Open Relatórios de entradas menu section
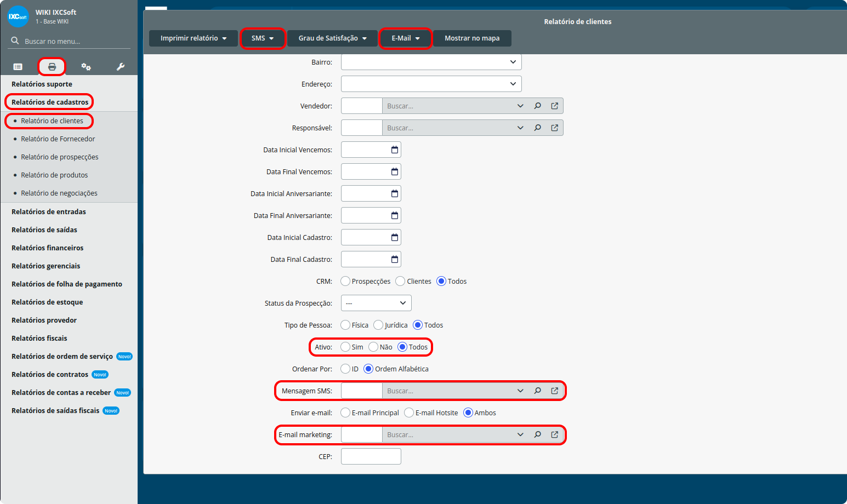 point(49,211)
